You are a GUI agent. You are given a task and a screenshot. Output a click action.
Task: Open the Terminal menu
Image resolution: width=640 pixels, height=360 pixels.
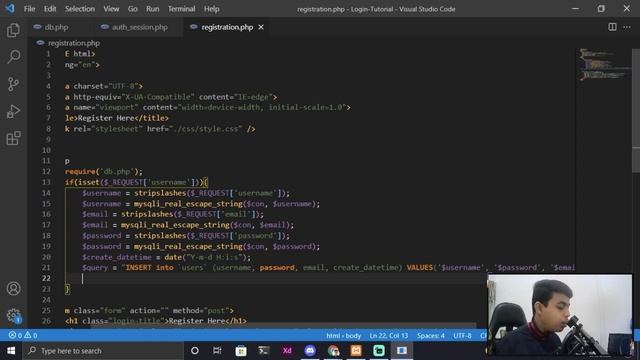(x=182, y=9)
